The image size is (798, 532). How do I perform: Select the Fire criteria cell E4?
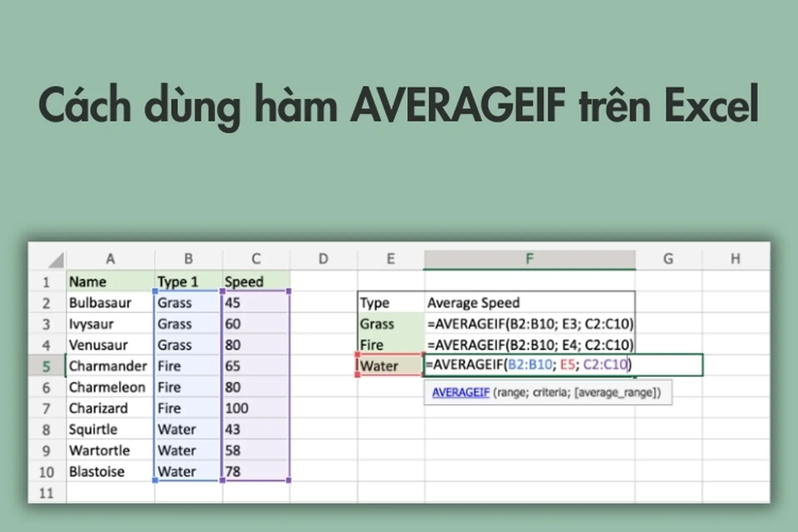tap(372, 345)
